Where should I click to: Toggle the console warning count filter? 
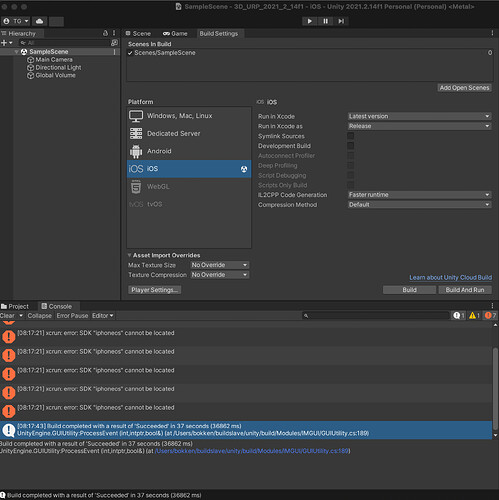pos(474,315)
